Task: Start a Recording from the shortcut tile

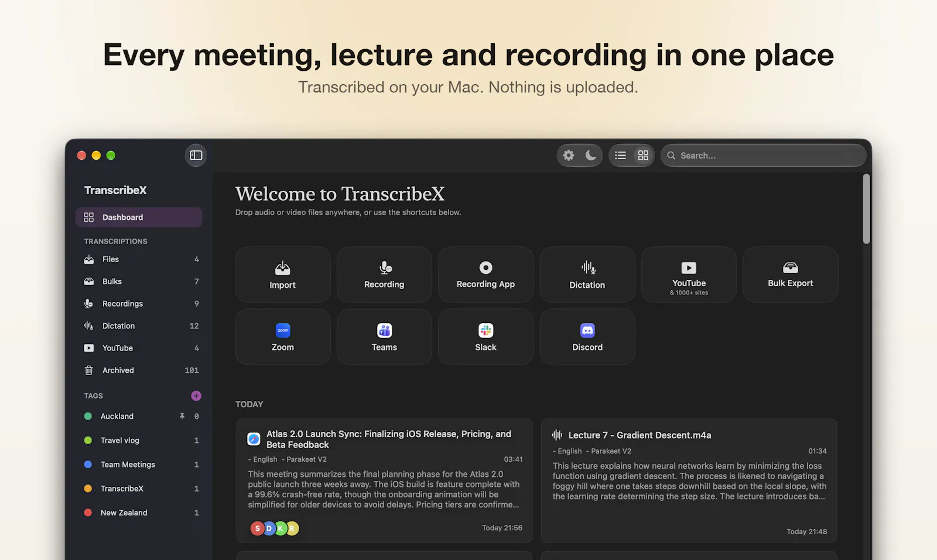Action: pos(384,274)
